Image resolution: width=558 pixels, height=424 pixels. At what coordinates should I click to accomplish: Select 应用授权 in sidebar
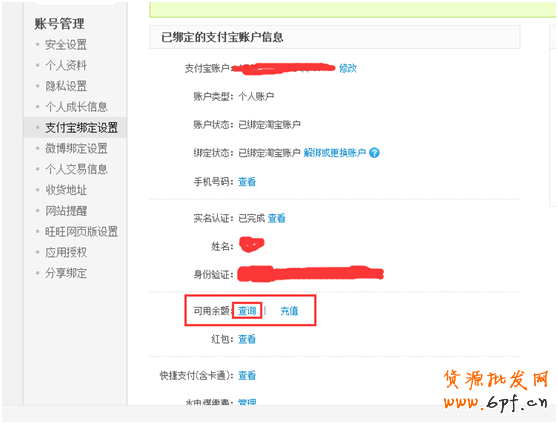click(x=66, y=252)
